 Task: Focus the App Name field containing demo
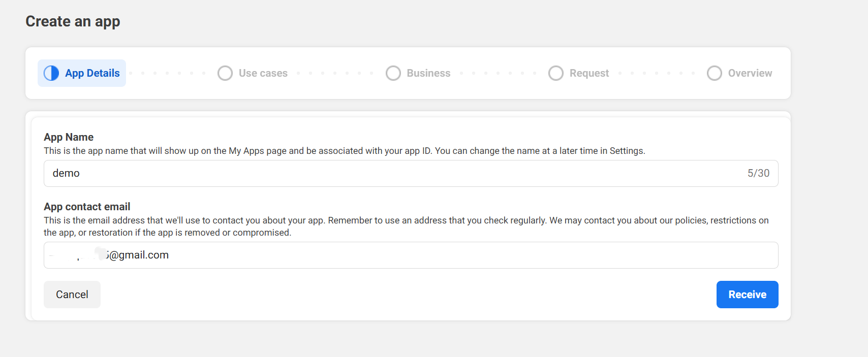click(x=386, y=173)
